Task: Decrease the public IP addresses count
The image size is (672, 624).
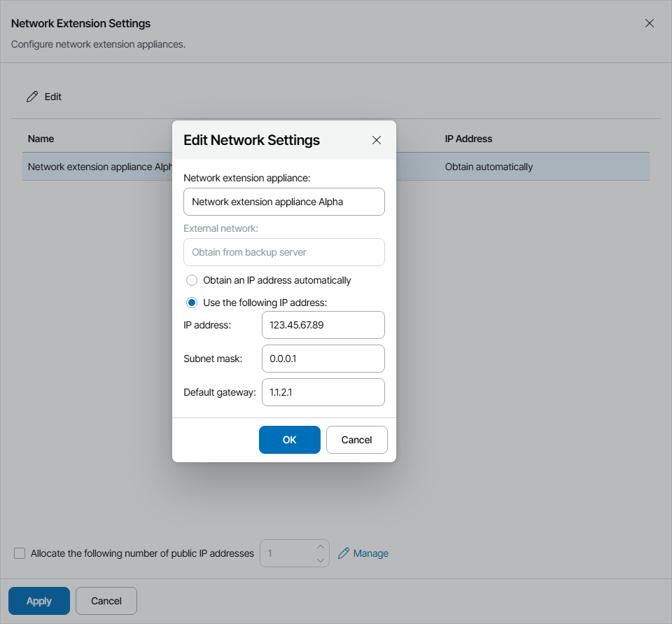Action: click(321, 560)
